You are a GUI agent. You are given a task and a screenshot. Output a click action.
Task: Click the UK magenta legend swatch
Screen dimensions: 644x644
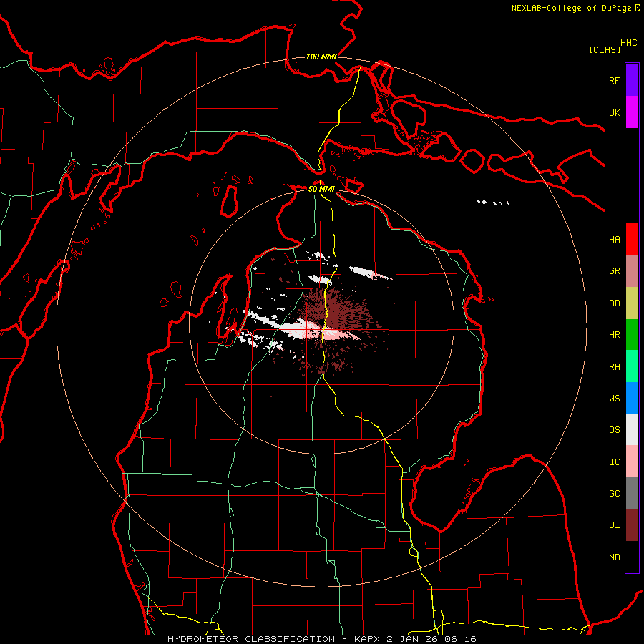pyautogui.click(x=632, y=112)
